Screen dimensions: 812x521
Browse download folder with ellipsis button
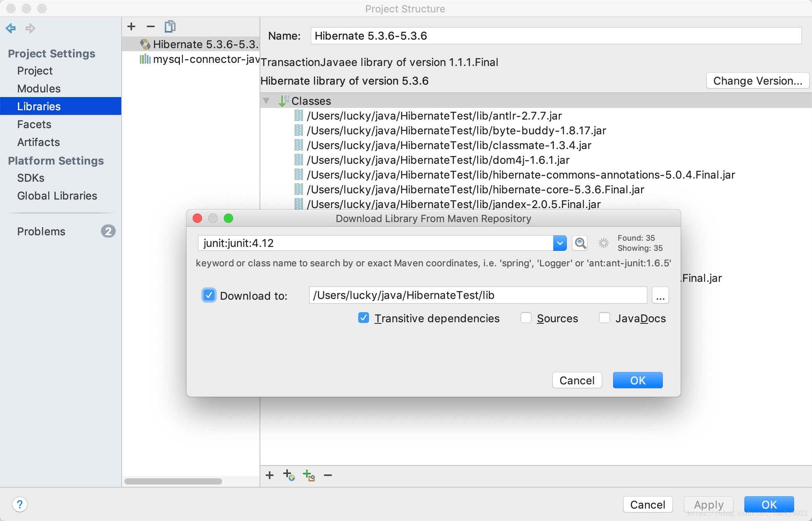(660, 295)
